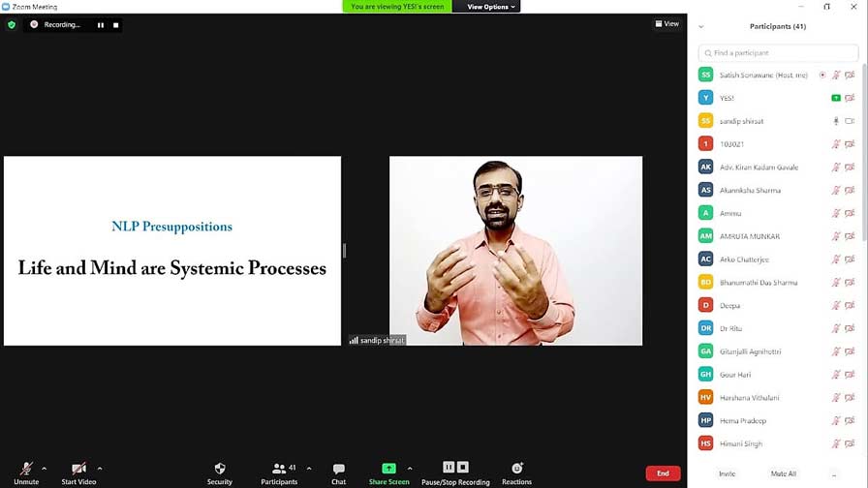Toggle sandip shirsat's microphone in participants list
This screenshot has width=868, height=488.
pyautogui.click(x=835, y=121)
